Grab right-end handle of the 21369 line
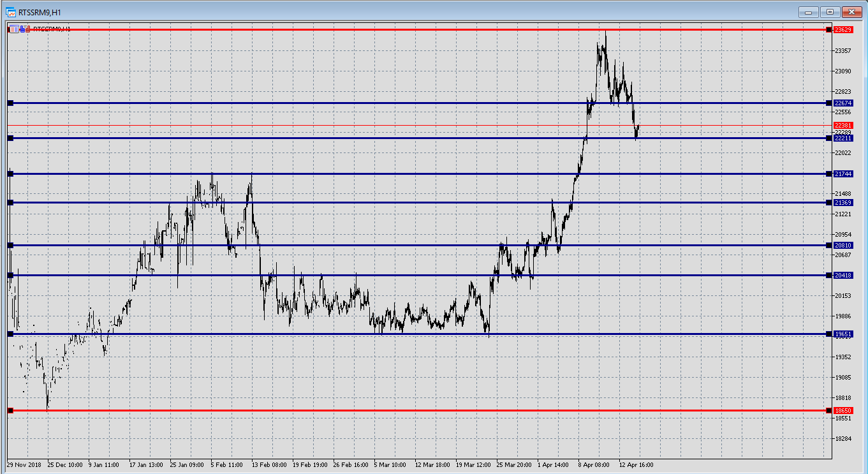The height and width of the screenshot is (474, 868). tap(828, 202)
